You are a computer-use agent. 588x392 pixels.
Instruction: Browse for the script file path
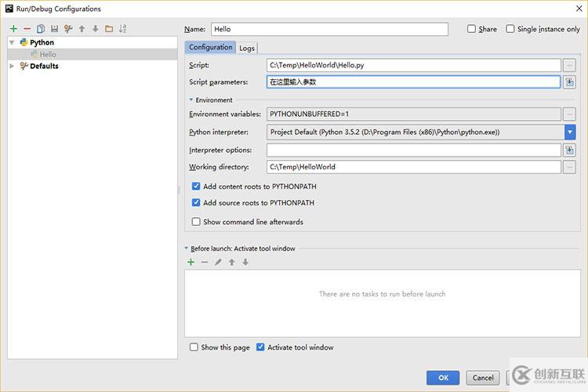point(569,65)
